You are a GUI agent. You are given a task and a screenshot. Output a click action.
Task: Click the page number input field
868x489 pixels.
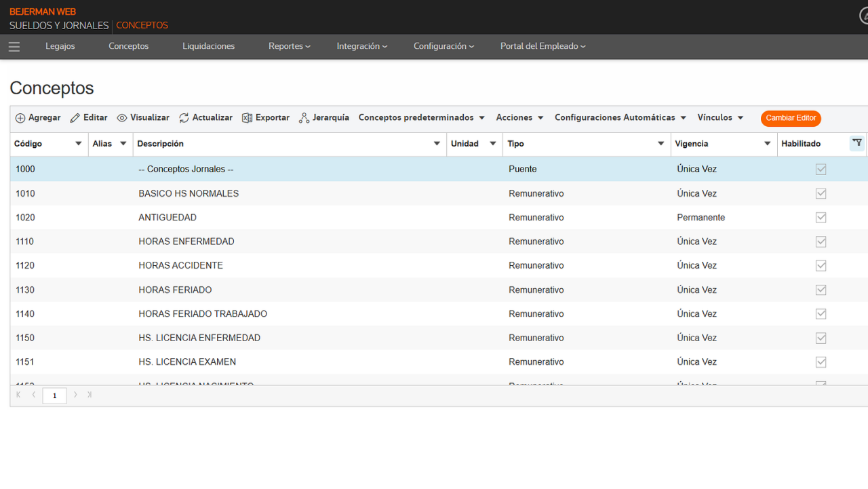[x=55, y=395]
